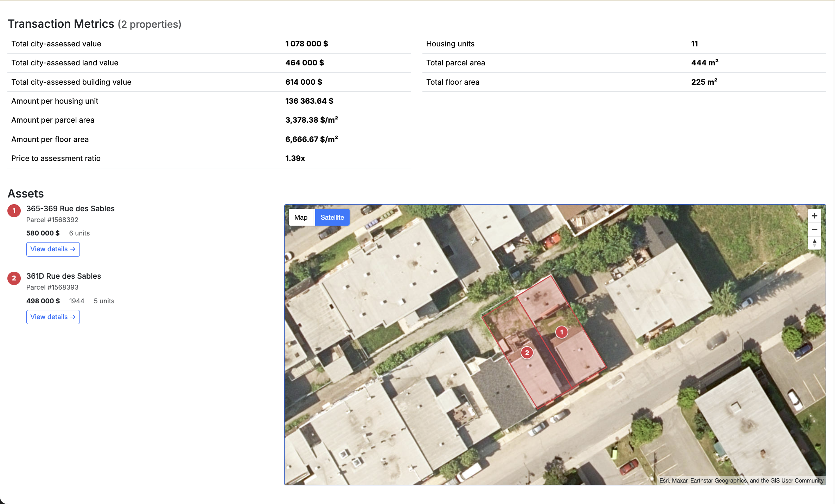View details for 365-369 Rue des Sables
The image size is (835, 504).
(x=53, y=249)
